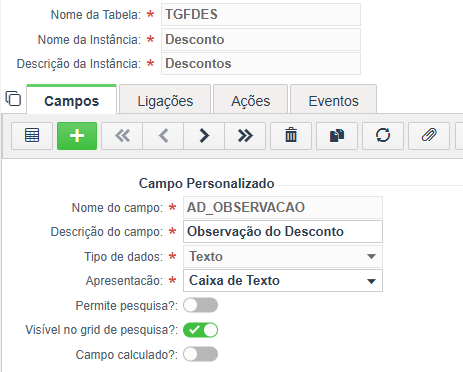463x372 pixels.
Task: Add new field with green plus button
Action: 77,136
